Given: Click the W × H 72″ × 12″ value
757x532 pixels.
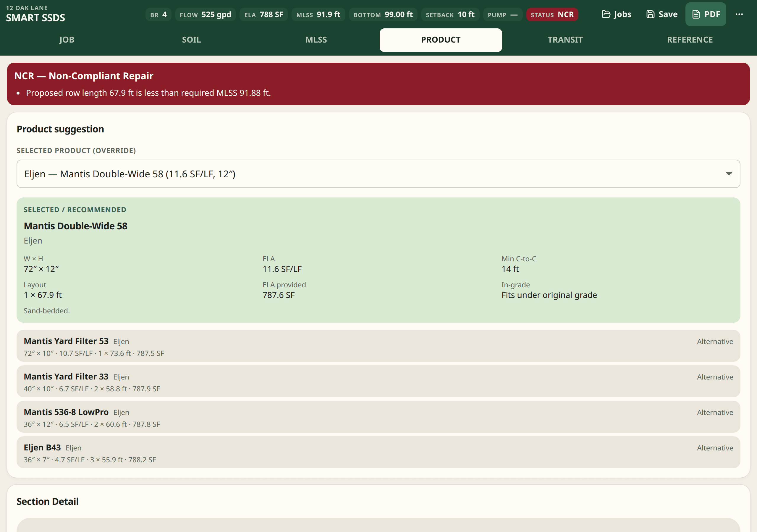Looking at the screenshot, I should coord(41,269).
